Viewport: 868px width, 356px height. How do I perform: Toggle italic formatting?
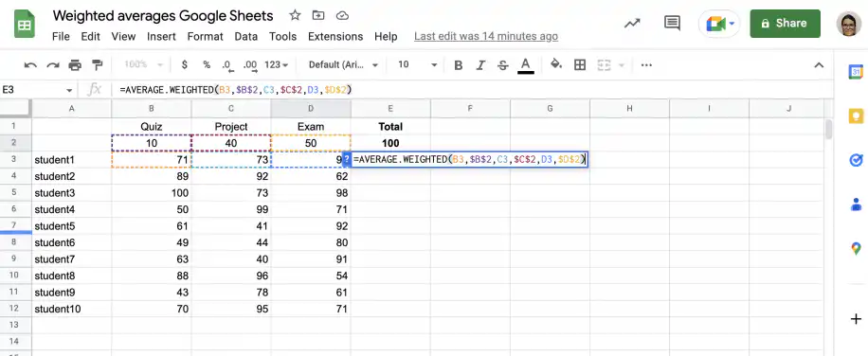(x=480, y=65)
